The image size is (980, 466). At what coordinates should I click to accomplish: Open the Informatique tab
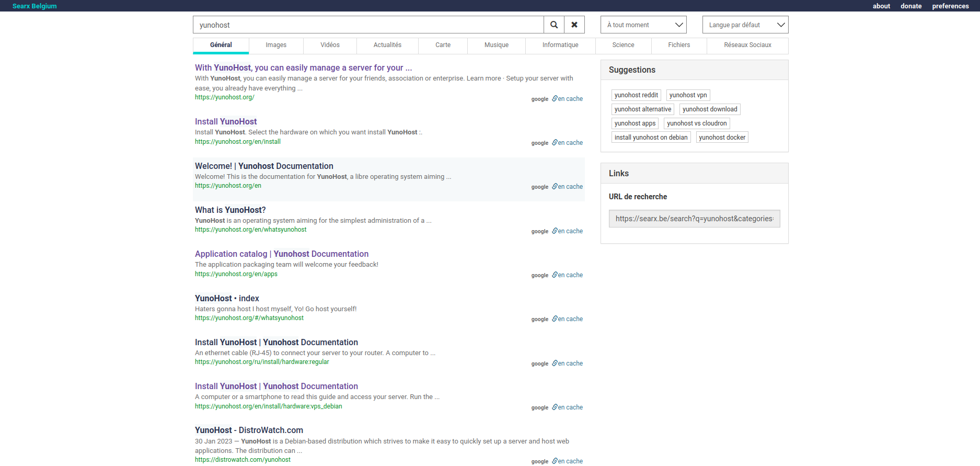pyautogui.click(x=560, y=45)
